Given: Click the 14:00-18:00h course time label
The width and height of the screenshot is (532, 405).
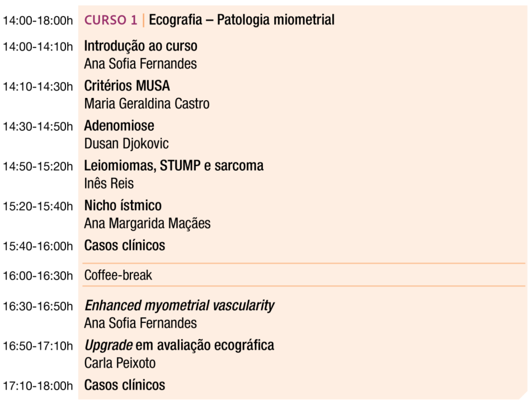Looking at the screenshot, I should pyautogui.click(x=38, y=21).
